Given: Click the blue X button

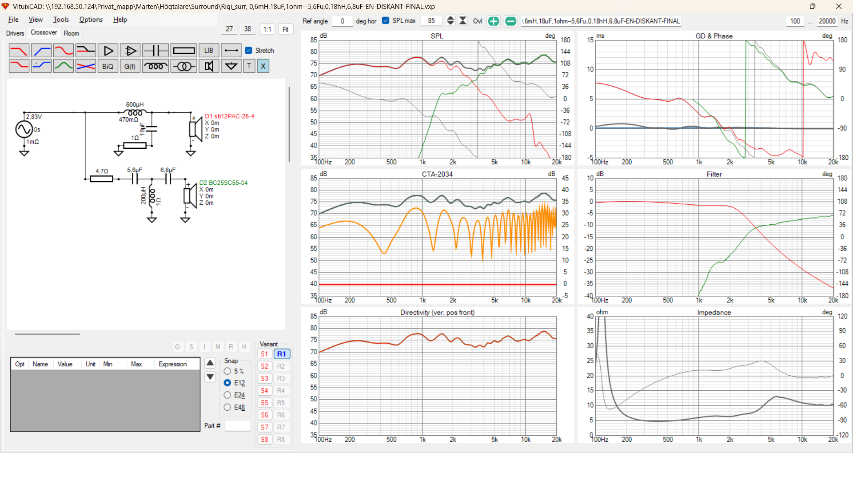Looking at the screenshot, I should point(263,66).
